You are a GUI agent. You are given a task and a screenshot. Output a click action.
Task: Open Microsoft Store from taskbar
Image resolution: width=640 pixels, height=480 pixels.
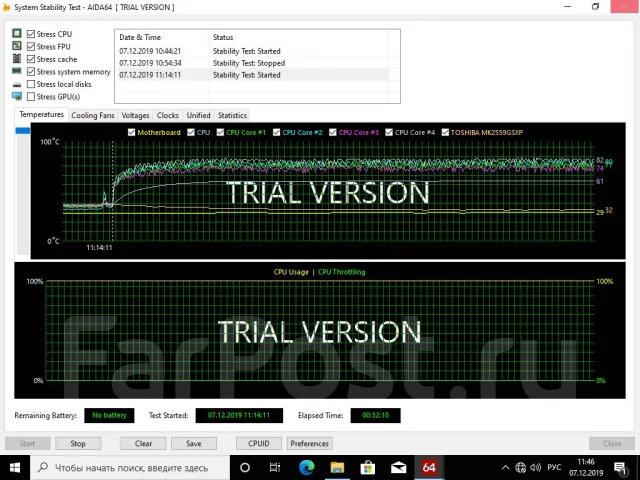(368, 468)
